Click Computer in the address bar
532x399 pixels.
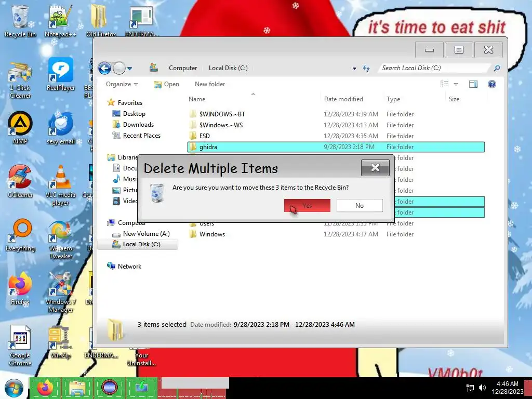coord(183,68)
